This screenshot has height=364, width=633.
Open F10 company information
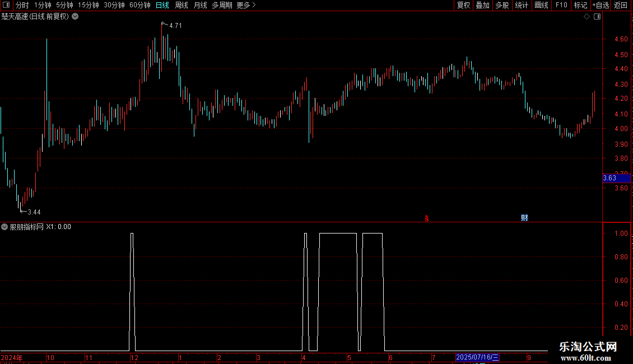[561, 5]
